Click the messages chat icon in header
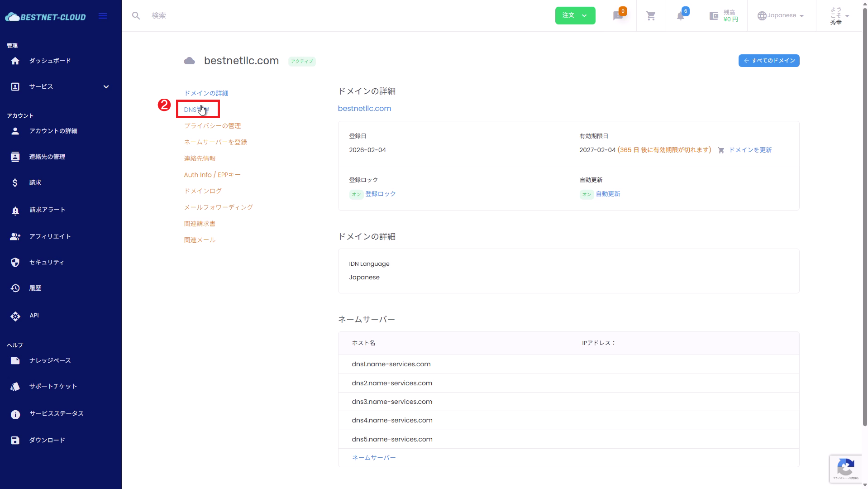The image size is (868, 489). 618,16
